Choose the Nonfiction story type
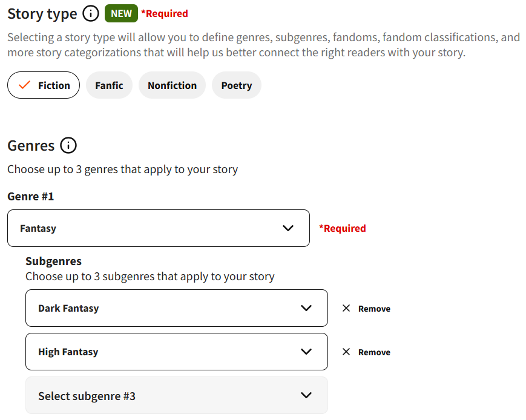Image resolution: width=526 pixels, height=420 pixels. pyautogui.click(x=172, y=85)
